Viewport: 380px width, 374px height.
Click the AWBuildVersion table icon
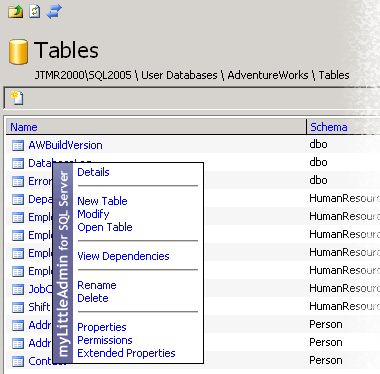(x=18, y=145)
